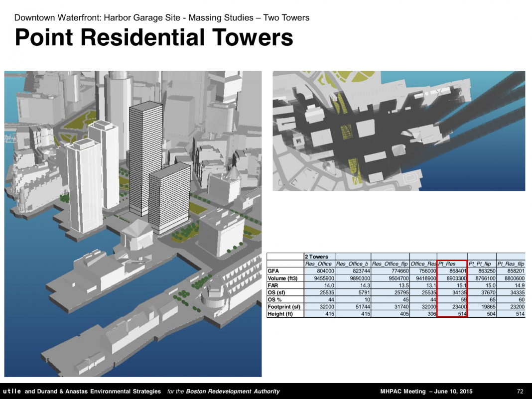Screen dimensions: 532x399
Task: Click the GFA value 774660
Action: [399, 271]
